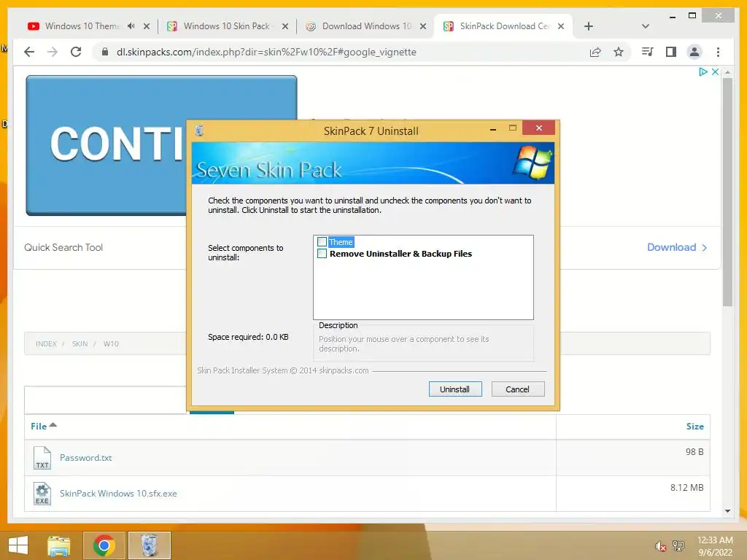Click the Quick Search Tool text
The height and width of the screenshot is (560, 747).
(x=63, y=247)
